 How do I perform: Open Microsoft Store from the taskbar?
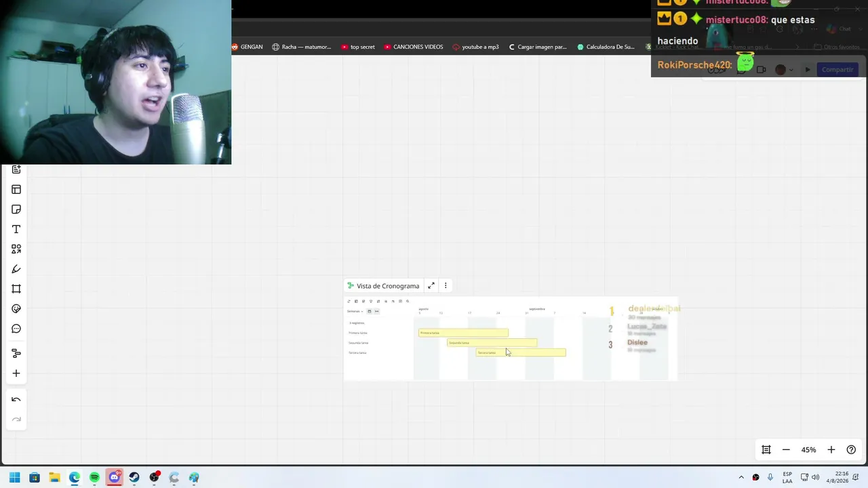click(x=35, y=478)
